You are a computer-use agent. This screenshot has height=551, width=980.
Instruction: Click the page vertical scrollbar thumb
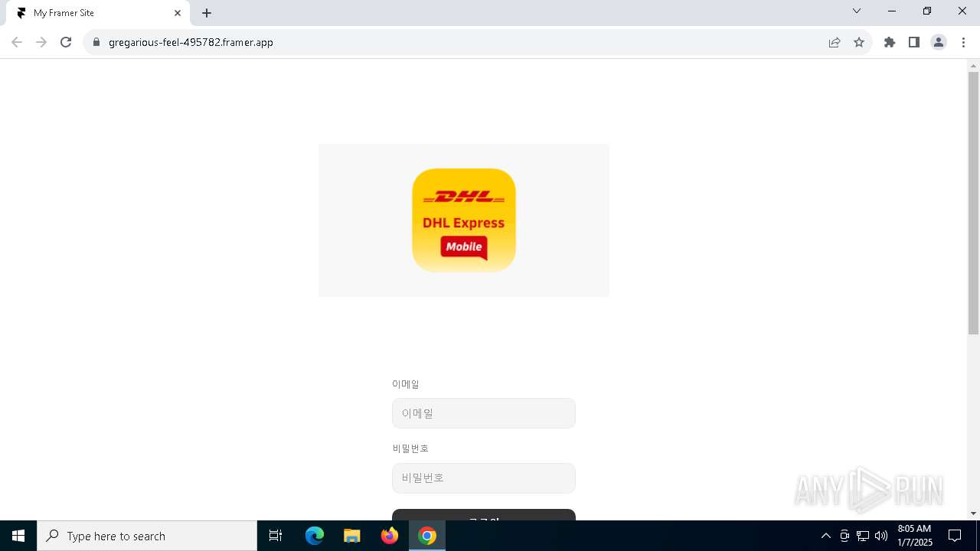click(973, 203)
